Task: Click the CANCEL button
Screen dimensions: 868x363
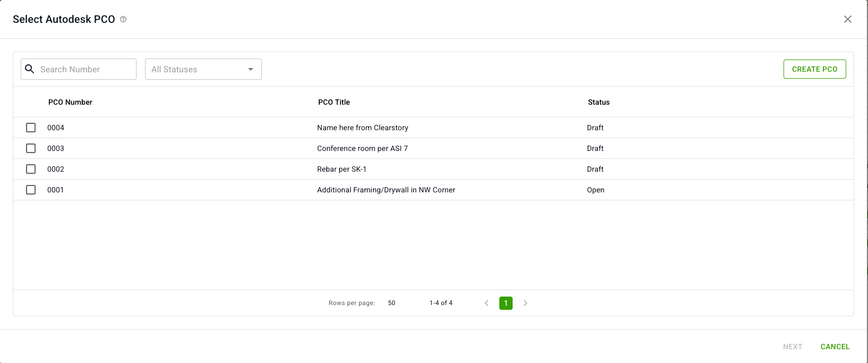Action: pos(835,347)
